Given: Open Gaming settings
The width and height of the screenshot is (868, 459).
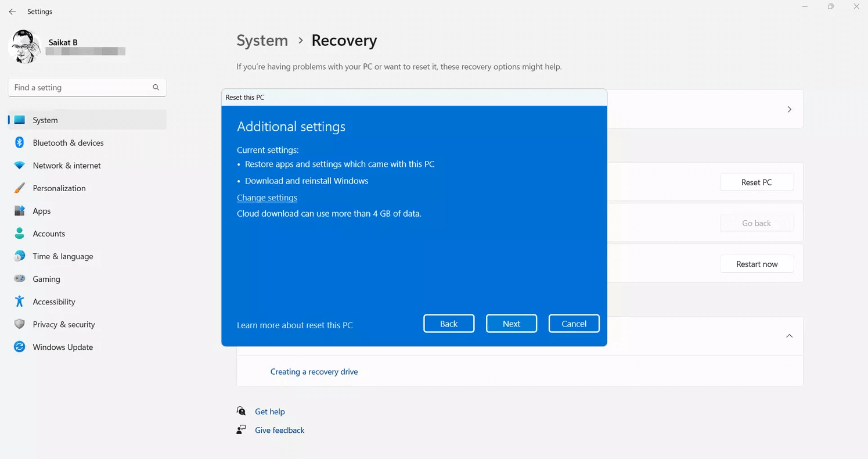Looking at the screenshot, I should click(46, 279).
